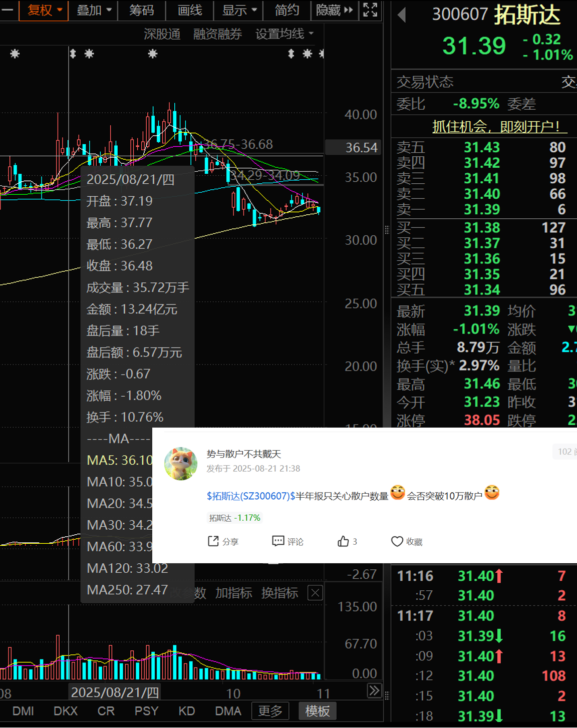Viewport: 577px width, 728px height.
Task: Click the 总手 value 8.79万
Action: 478,347
